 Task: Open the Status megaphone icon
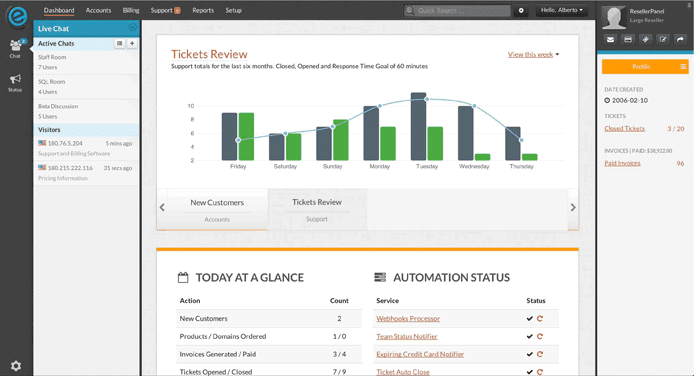tap(15, 83)
